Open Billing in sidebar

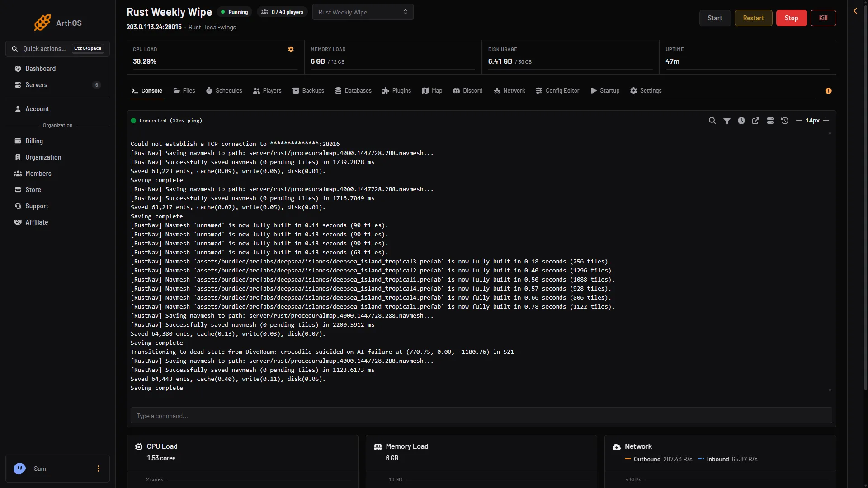(x=57, y=141)
